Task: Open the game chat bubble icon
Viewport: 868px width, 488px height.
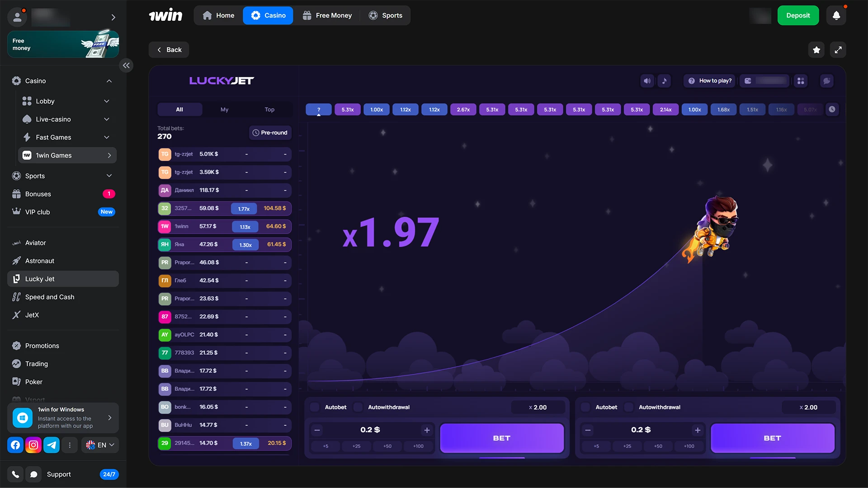Action: click(826, 81)
